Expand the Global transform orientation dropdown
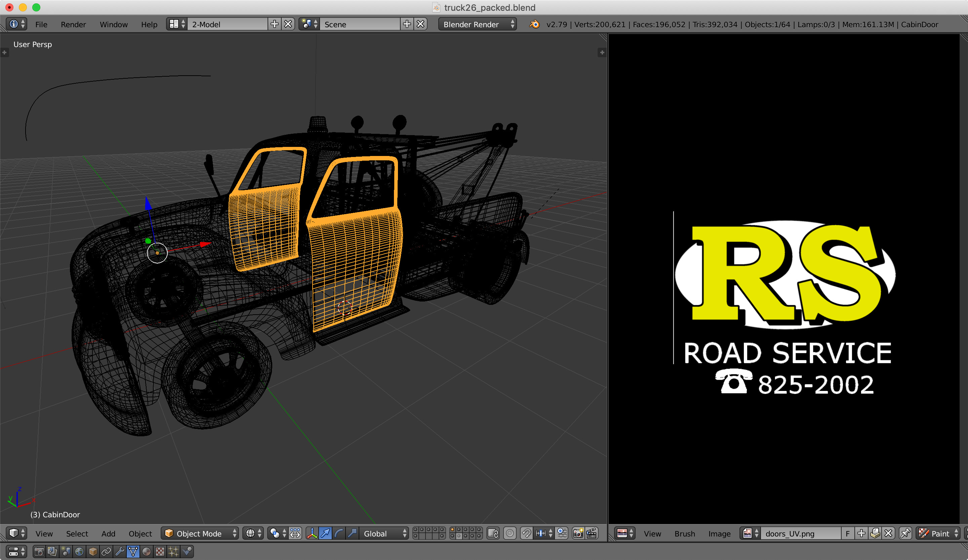Image resolution: width=968 pixels, height=560 pixels. (x=384, y=533)
